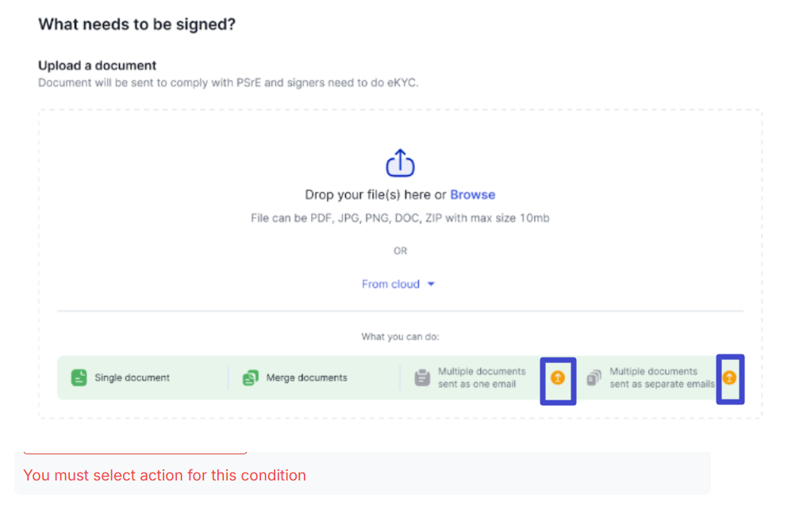Screen dimensions: 803x532
Task: Click the 'What needs to be signed?' heading
Action: [136, 24]
